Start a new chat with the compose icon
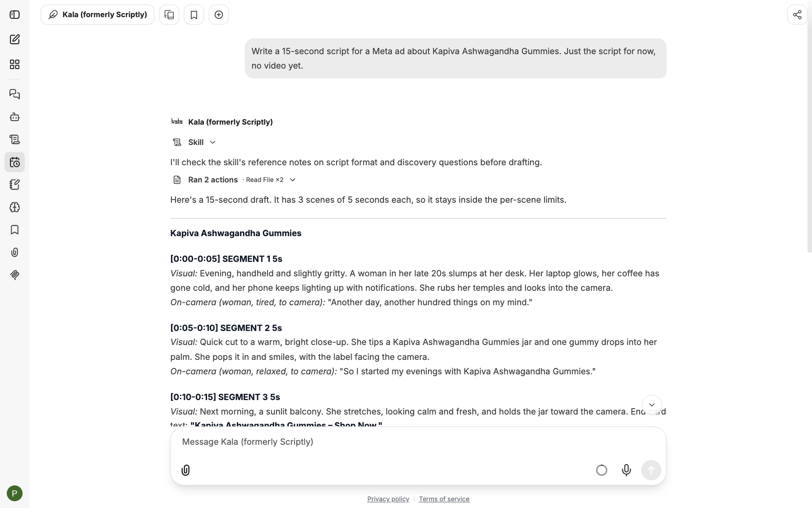Screen dimensions: 812x508 [14, 40]
